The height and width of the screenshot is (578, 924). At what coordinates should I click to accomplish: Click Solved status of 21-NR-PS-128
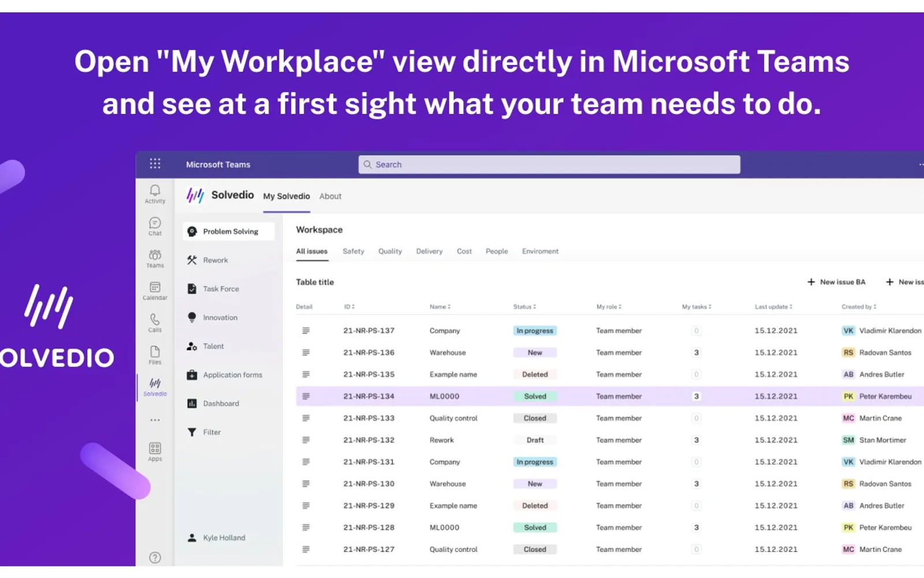pyautogui.click(x=535, y=528)
